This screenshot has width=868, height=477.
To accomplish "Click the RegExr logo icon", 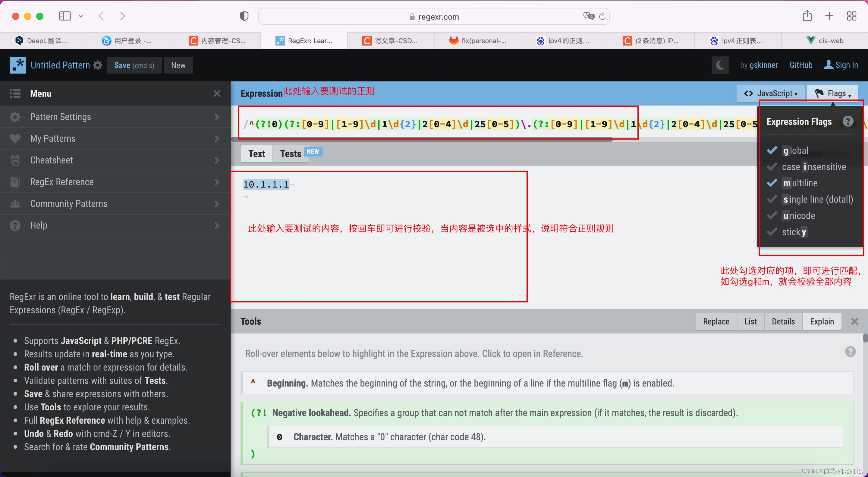I will pos(18,65).
